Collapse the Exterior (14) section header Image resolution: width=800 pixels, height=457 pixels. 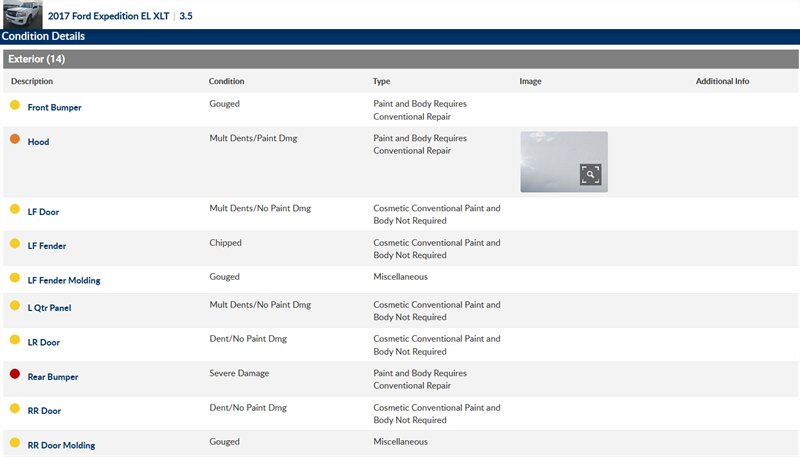[x=400, y=59]
